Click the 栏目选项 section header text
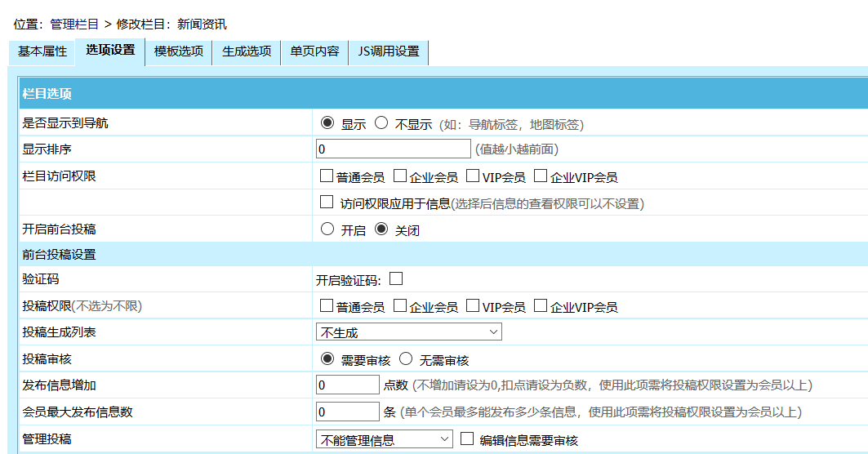Viewport: 868px width, 454px height. tap(47, 94)
